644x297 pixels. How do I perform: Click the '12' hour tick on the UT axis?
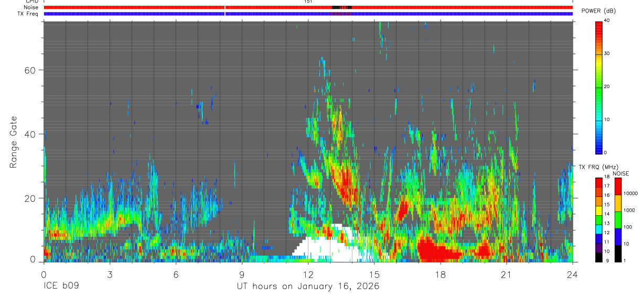coord(308,274)
